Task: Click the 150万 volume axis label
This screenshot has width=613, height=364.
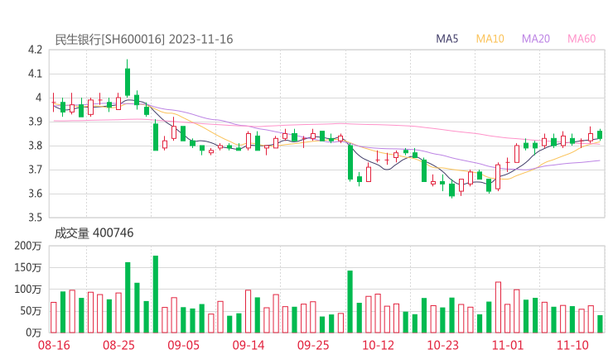Action: click(x=28, y=267)
